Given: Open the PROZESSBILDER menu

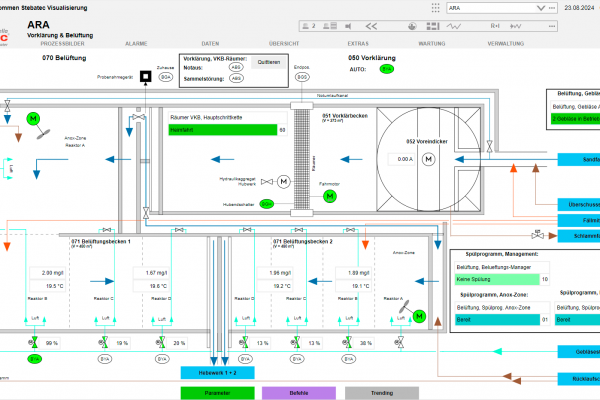Looking at the screenshot, I should click(62, 44).
